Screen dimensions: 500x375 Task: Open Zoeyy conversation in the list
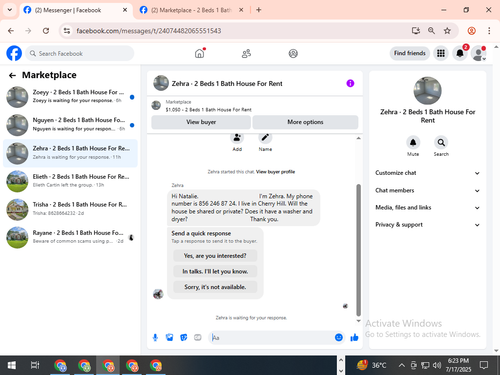point(70,97)
